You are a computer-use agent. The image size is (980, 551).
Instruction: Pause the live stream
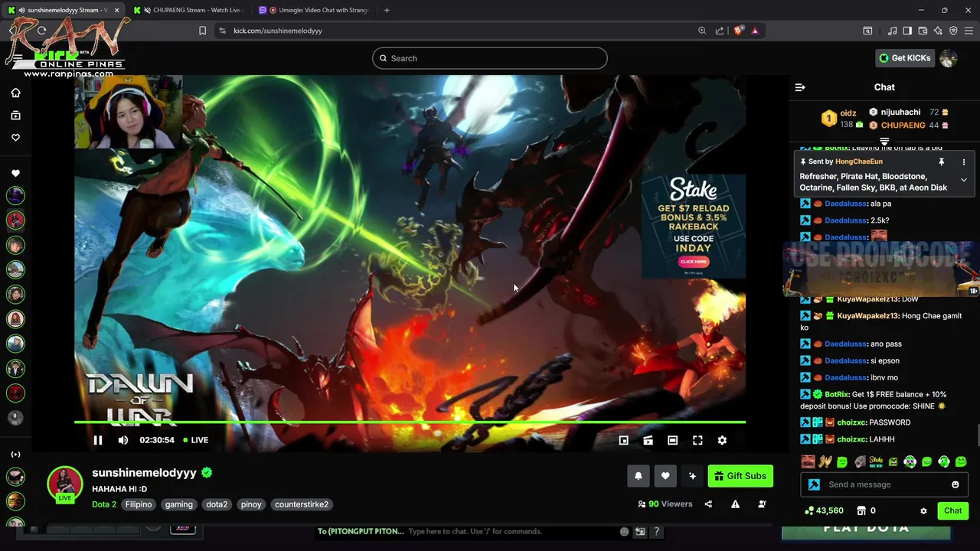coord(97,440)
